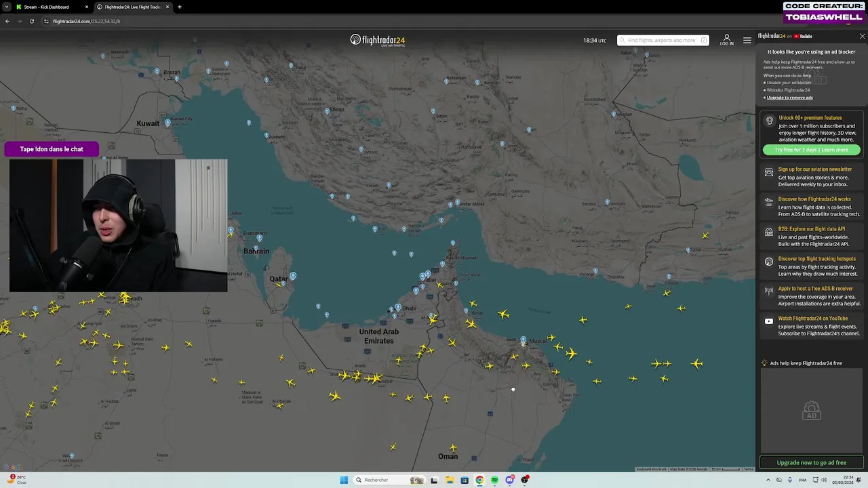Image resolution: width=868 pixels, height=488 pixels.
Task: Go back in the browser
Action: [x=7, y=21]
